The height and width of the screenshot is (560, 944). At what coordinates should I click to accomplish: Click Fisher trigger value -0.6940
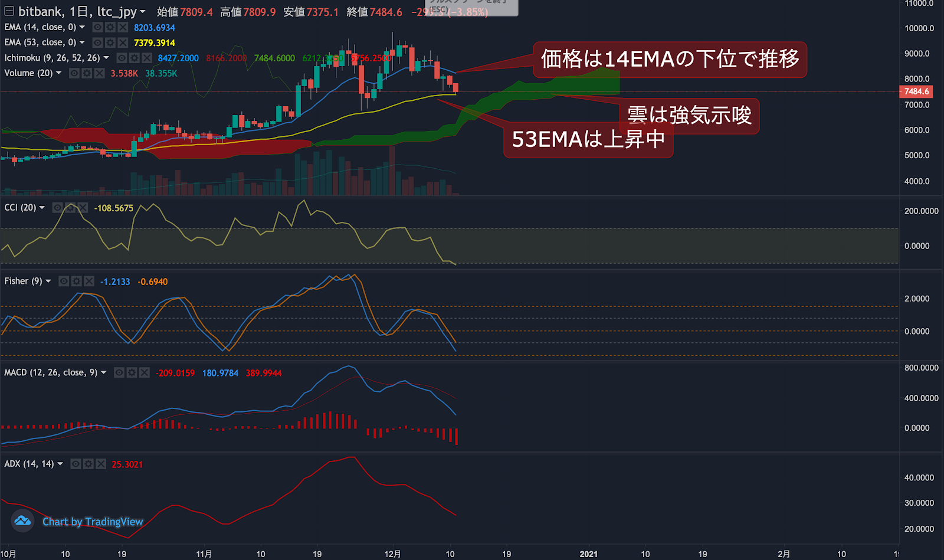coord(153,282)
